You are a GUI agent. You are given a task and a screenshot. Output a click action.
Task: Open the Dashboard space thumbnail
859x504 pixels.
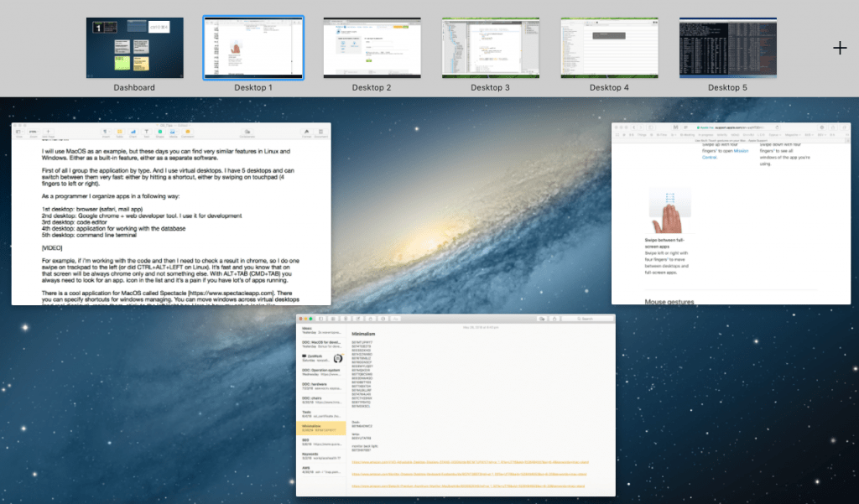pos(135,48)
